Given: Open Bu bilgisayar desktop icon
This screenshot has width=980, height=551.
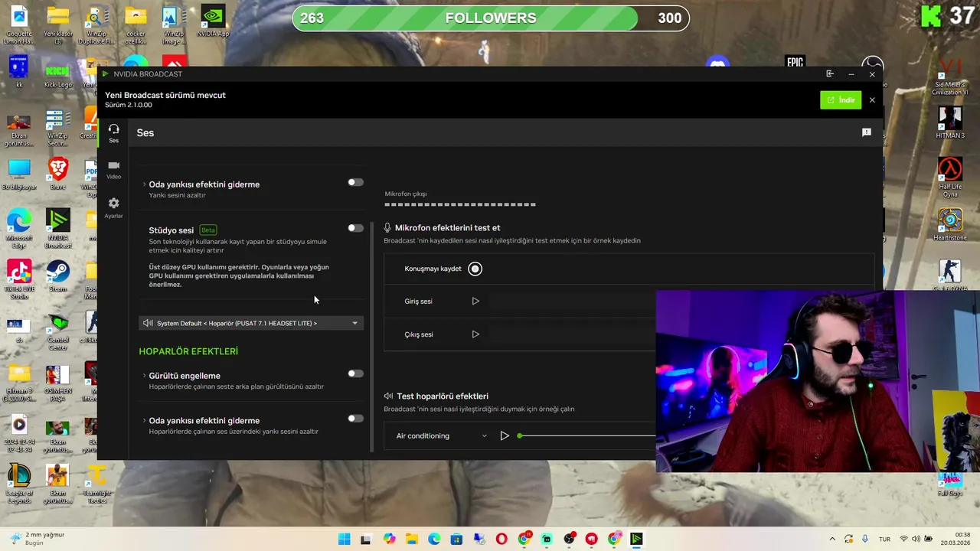Looking at the screenshot, I should click(x=19, y=173).
